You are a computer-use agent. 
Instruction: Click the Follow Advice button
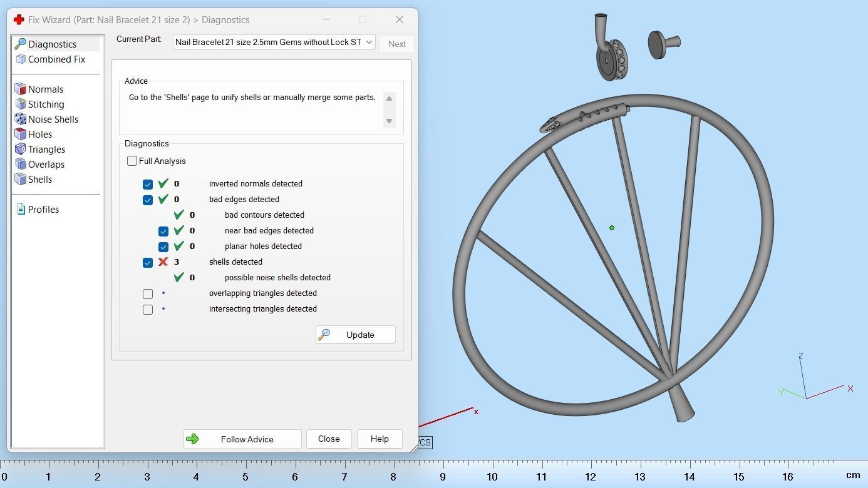[242, 439]
